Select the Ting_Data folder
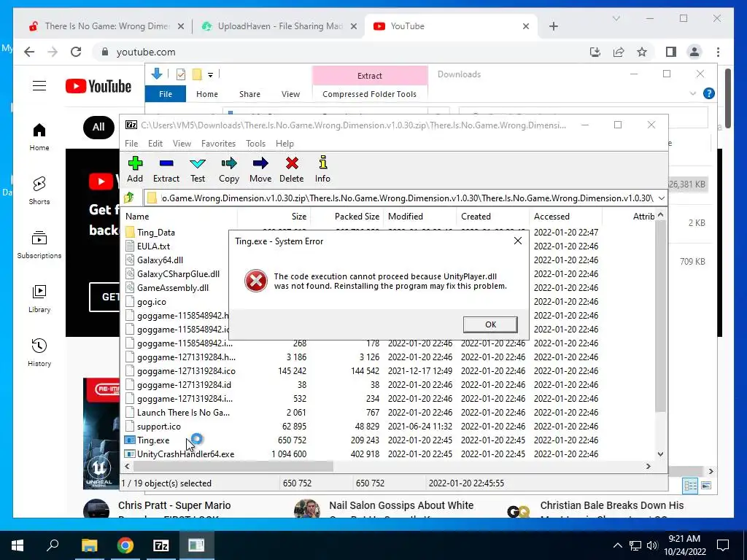 pos(156,233)
